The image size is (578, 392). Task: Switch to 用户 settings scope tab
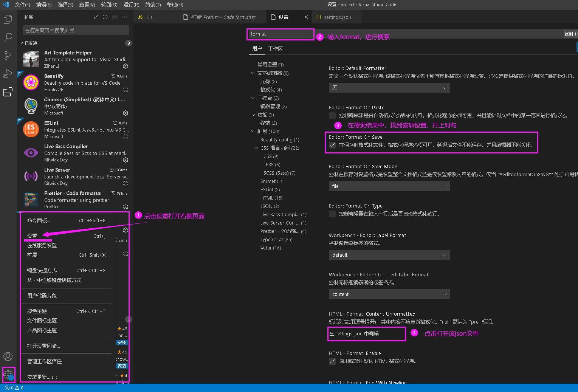click(x=257, y=48)
